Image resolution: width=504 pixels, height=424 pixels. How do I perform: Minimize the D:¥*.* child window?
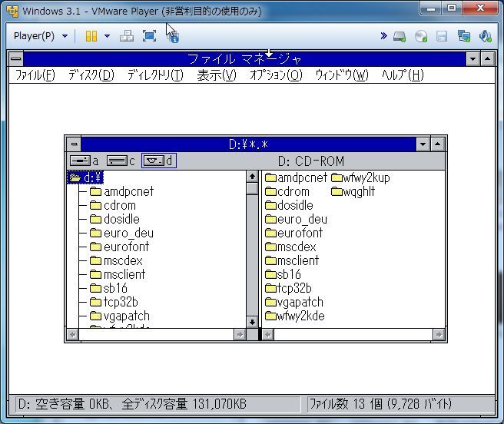tap(423, 144)
